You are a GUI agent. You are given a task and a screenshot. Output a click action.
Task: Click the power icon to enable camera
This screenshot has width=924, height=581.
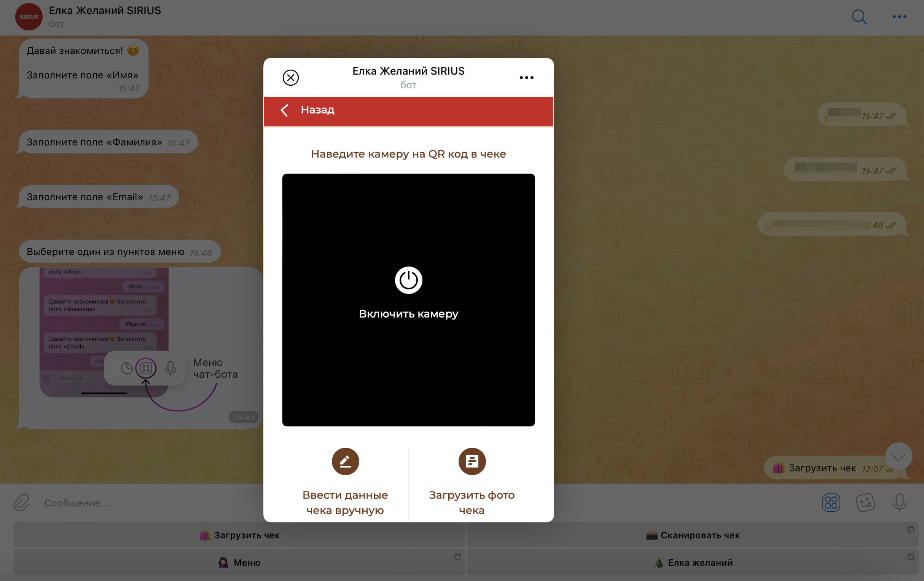tap(408, 280)
